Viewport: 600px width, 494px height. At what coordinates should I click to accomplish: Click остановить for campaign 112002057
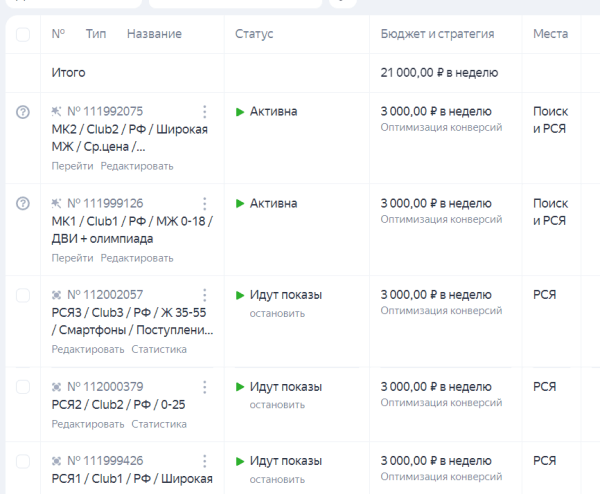(x=277, y=313)
